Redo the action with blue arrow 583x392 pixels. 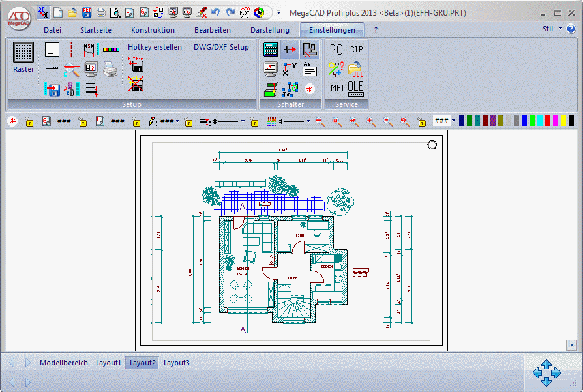click(230, 12)
